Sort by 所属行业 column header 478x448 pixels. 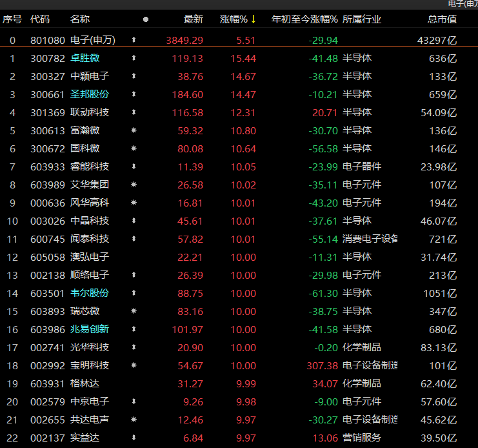point(361,19)
